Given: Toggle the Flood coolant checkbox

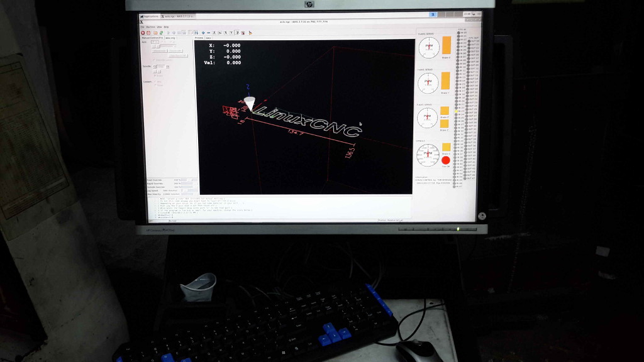Looking at the screenshot, I should coord(158,85).
